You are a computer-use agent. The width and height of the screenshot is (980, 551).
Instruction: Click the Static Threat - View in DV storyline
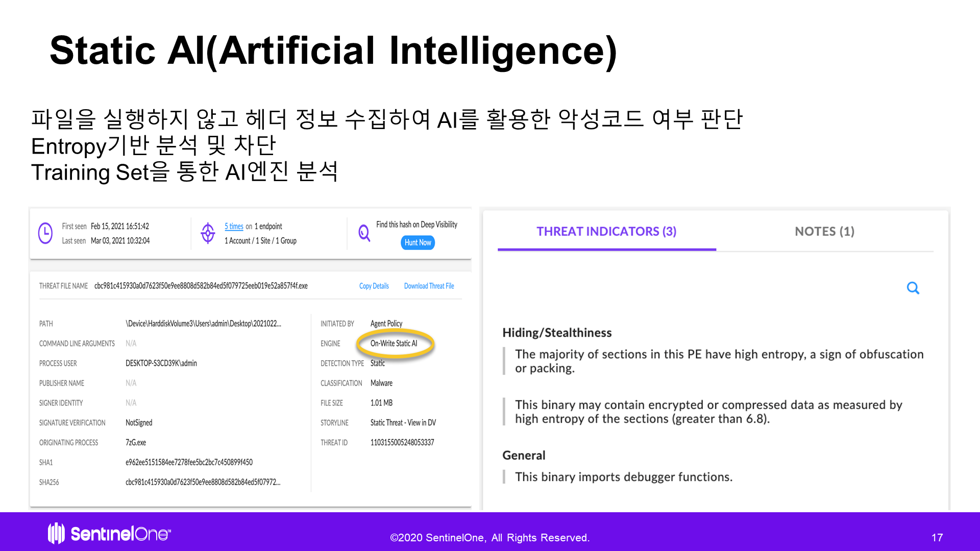pos(403,423)
